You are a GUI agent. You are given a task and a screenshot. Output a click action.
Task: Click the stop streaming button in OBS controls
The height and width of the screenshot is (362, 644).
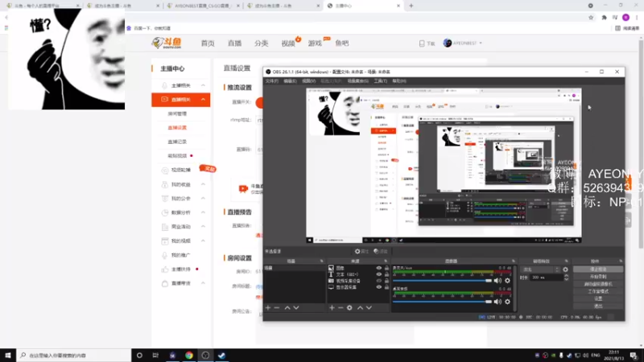598,269
